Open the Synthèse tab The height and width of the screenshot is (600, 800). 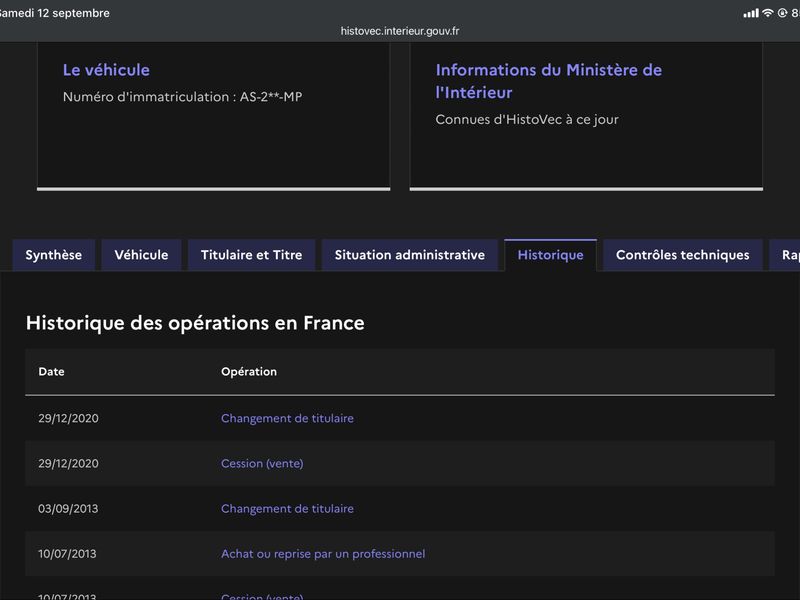54,255
